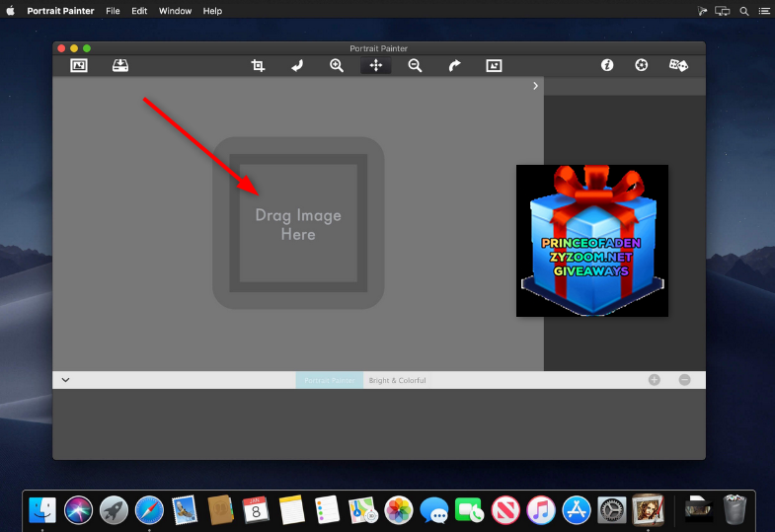The height and width of the screenshot is (532, 775).
Task: Click the save image toolbar icon
Action: 120,65
